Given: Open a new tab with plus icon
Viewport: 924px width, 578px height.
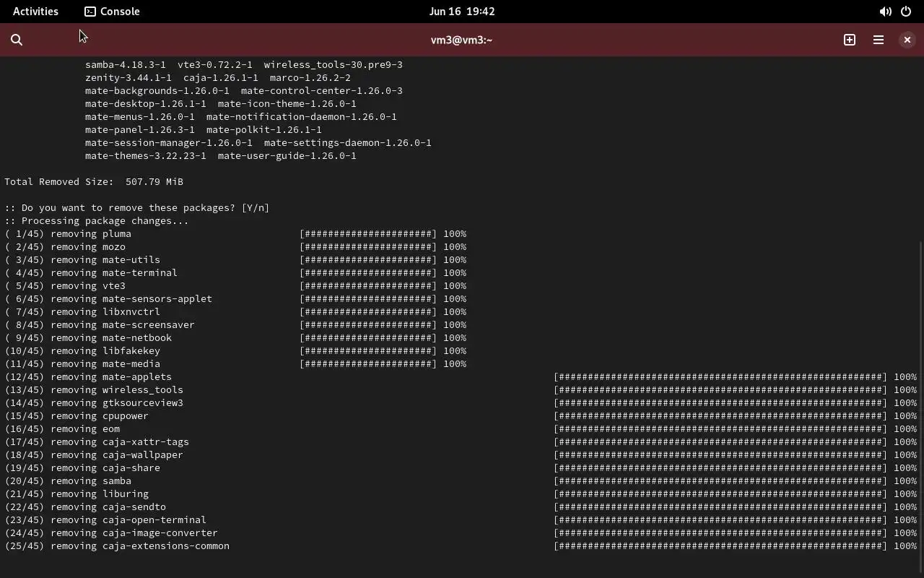Looking at the screenshot, I should [850, 40].
